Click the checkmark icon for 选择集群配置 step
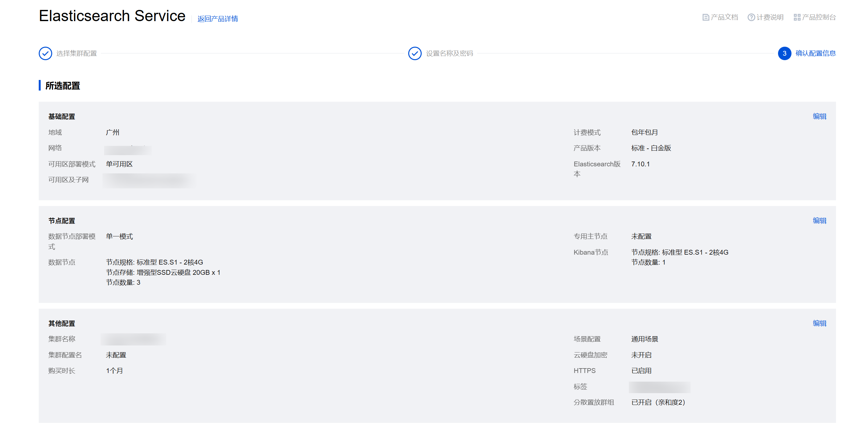 [45, 53]
